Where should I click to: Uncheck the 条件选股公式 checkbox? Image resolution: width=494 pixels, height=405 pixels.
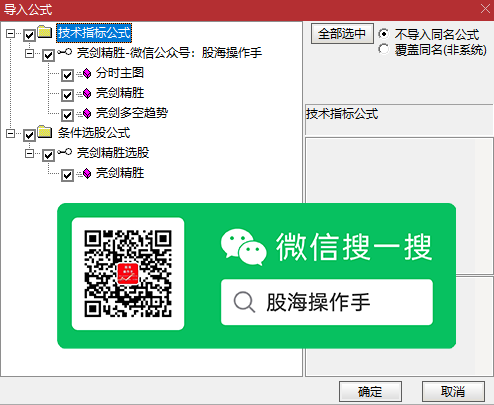[29, 135]
